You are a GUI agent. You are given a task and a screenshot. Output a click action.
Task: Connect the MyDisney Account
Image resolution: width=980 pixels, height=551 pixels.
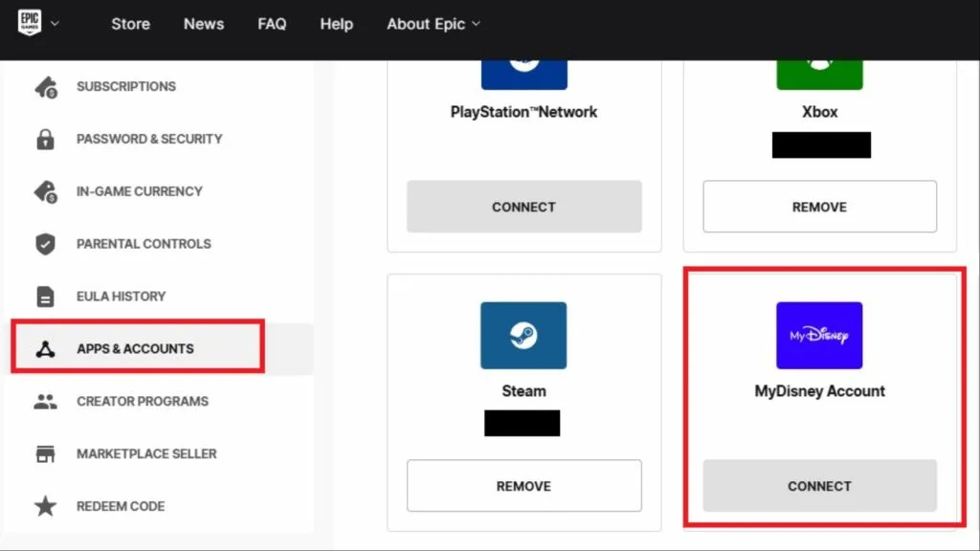[x=819, y=486]
